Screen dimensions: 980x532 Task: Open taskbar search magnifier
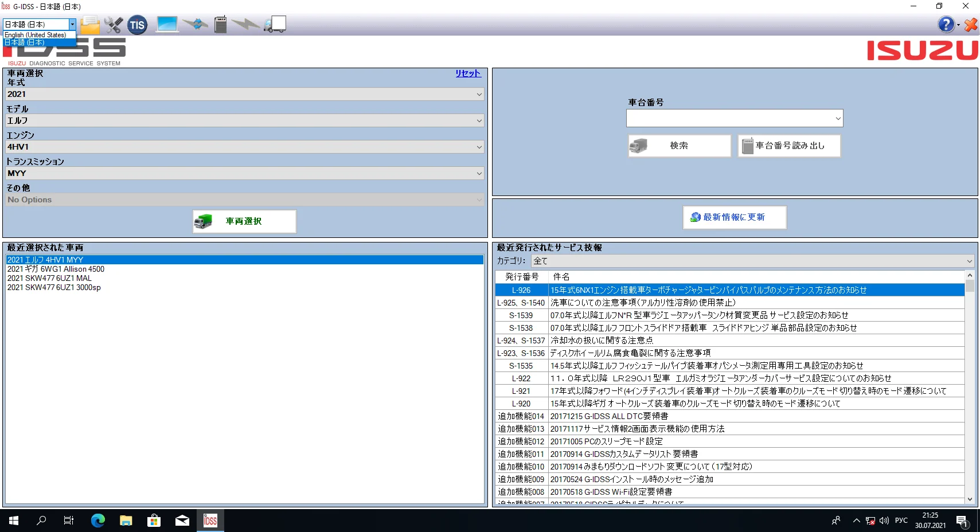(41, 521)
